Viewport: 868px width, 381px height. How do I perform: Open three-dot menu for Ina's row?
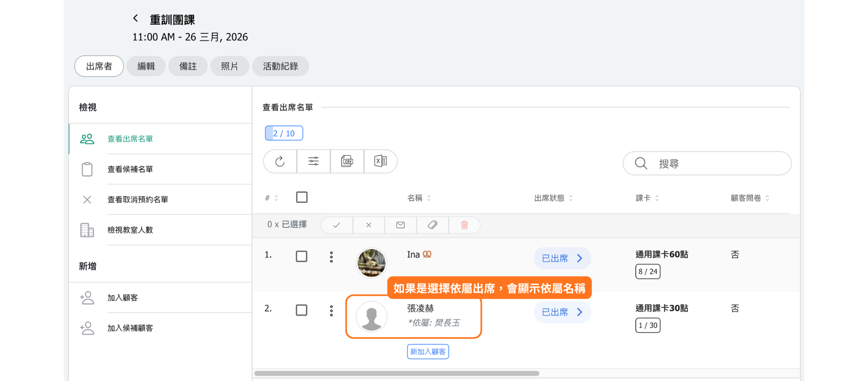pyautogui.click(x=331, y=257)
